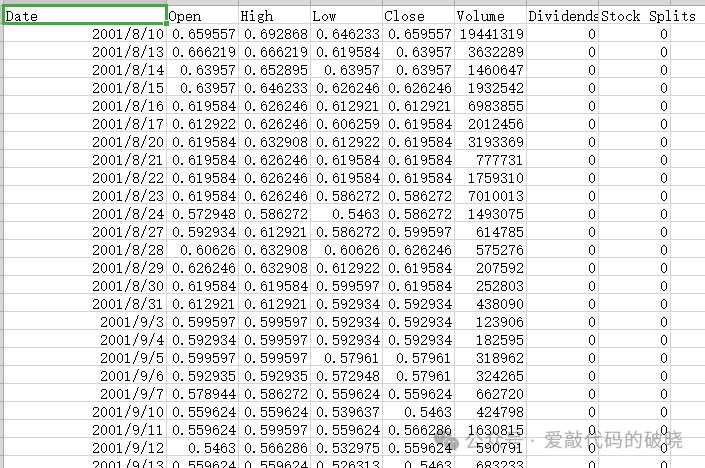Click date cell 2001/8/15
This screenshot has height=468, width=705.
pos(85,88)
